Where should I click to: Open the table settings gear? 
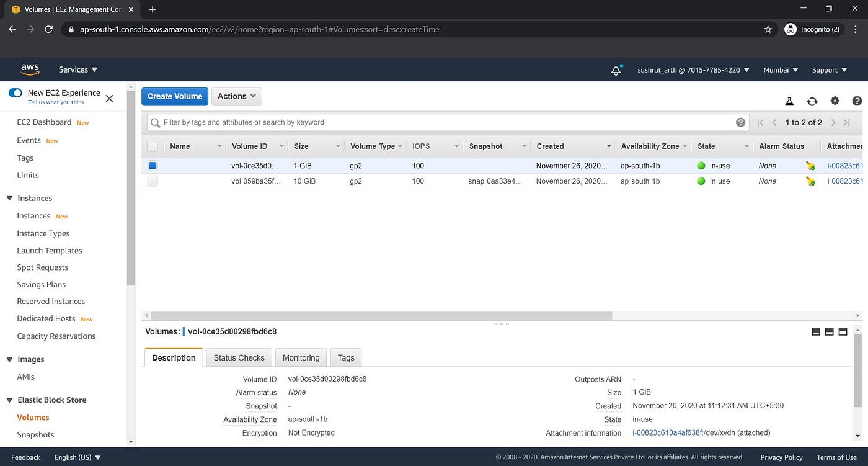click(x=835, y=101)
